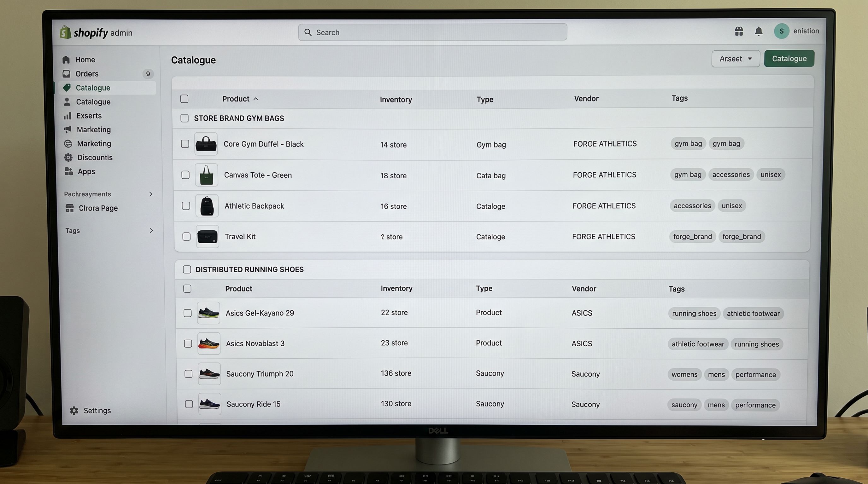The image size is (868, 484).
Task: Select Saucony Triumph 20 checkbox
Action: [x=188, y=374]
